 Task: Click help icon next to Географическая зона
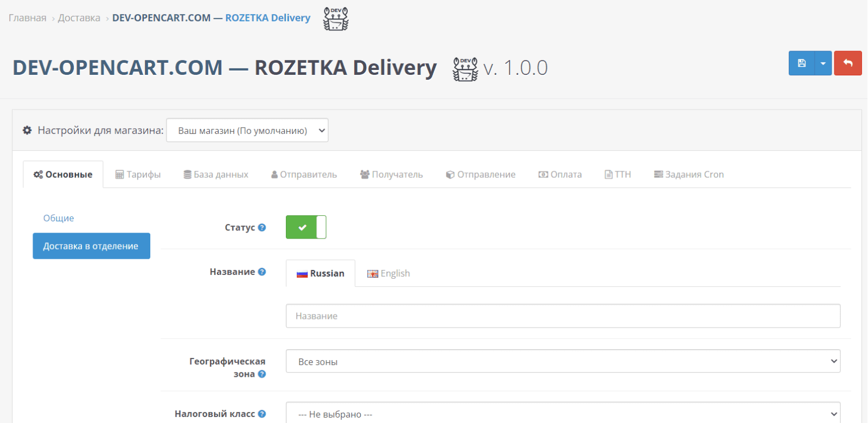pyautogui.click(x=262, y=374)
